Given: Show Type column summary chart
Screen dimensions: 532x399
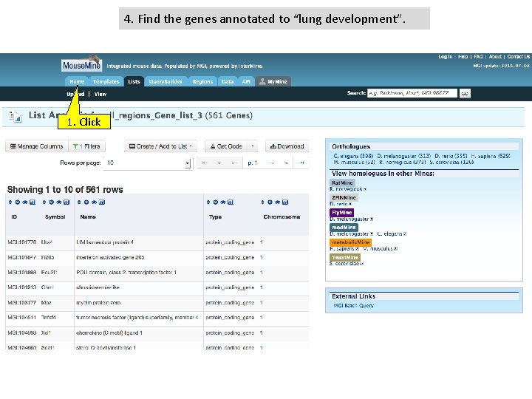Looking at the screenshot, I should tap(231, 202).
